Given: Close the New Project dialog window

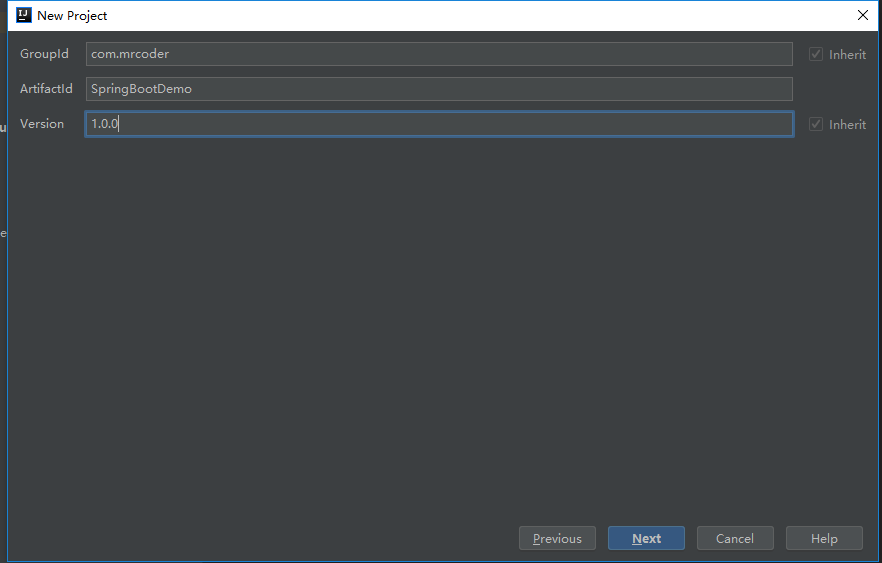Looking at the screenshot, I should point(863,15).
